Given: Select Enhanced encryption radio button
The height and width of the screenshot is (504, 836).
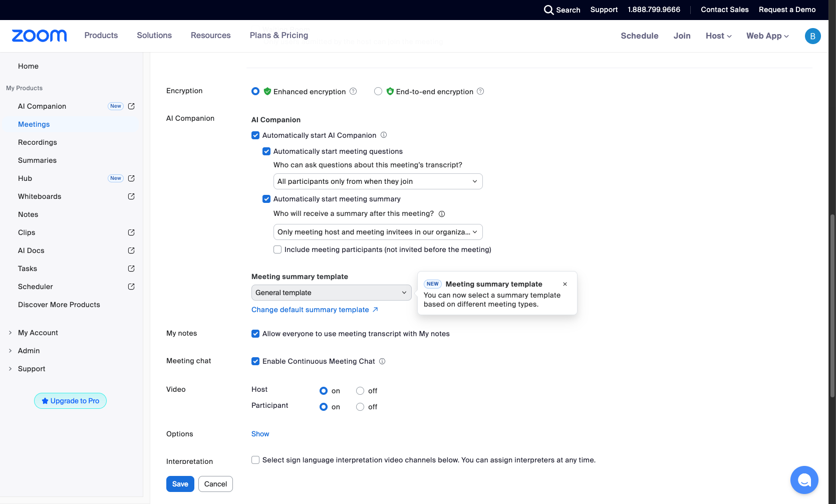Looking at the screenshot, I should tap(255, 91).
